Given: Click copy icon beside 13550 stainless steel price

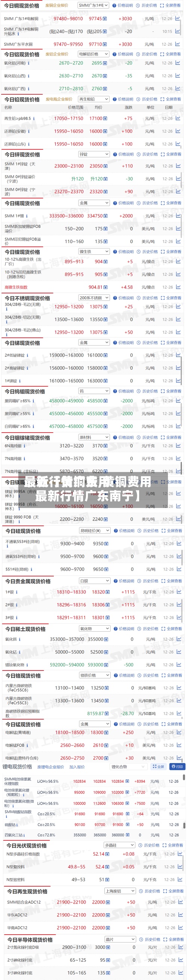Looking at the screenshot, I should click(106, 320).
